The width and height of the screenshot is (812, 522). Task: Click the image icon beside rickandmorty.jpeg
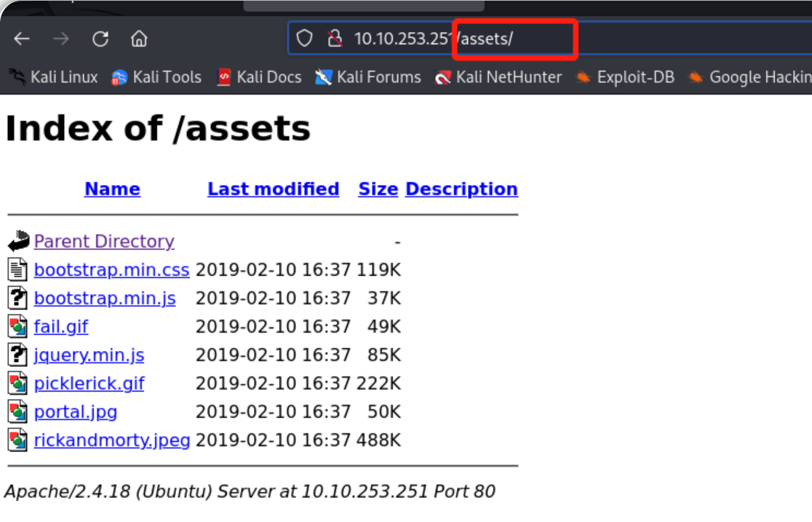[x=17, y=440]
